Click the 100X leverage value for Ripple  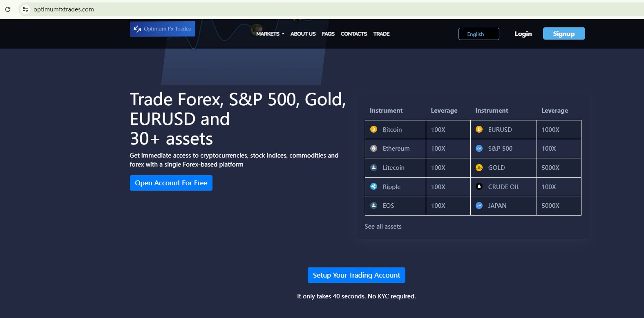click(x=438, y=187)
